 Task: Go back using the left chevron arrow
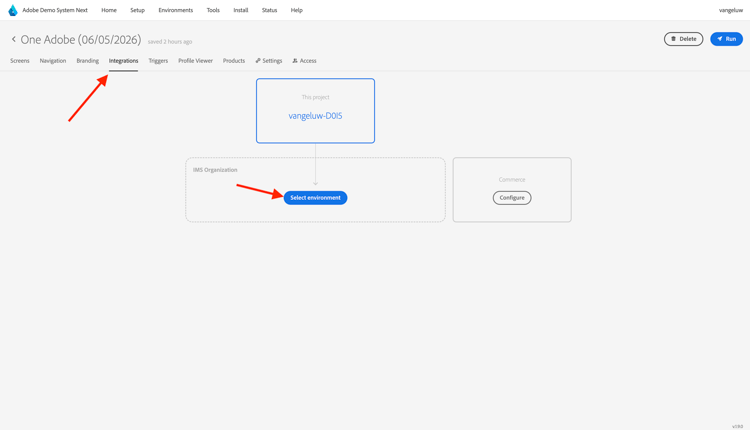[x=13, y=39]
